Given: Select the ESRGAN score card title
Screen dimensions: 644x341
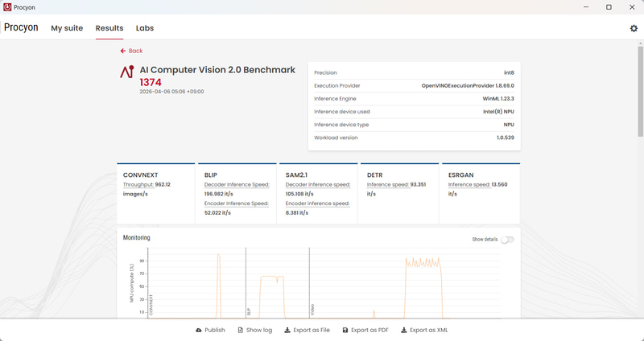Looking at the screenshot, I should [x=461, y=175].
